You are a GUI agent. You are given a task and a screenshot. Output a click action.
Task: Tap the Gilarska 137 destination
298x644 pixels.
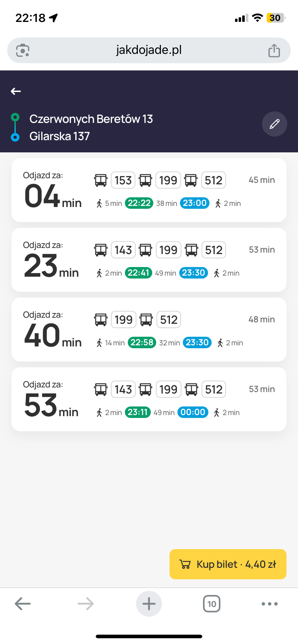coord(59,136)
